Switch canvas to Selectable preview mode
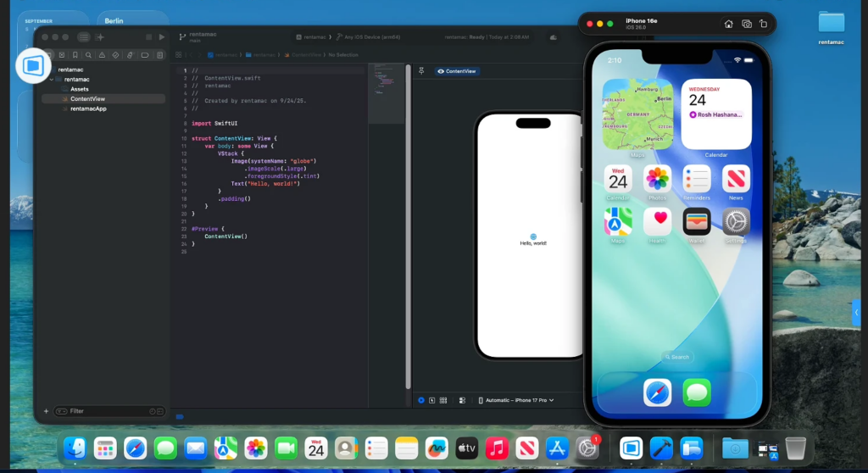The image size is (868, 473). coord(432,400)
